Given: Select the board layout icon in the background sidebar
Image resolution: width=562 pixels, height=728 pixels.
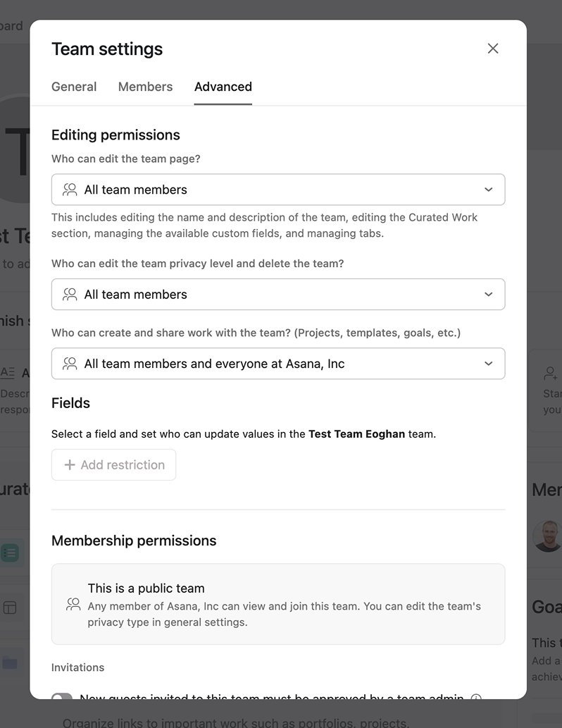Looking at the screenshot, I should tap(10, 607).
